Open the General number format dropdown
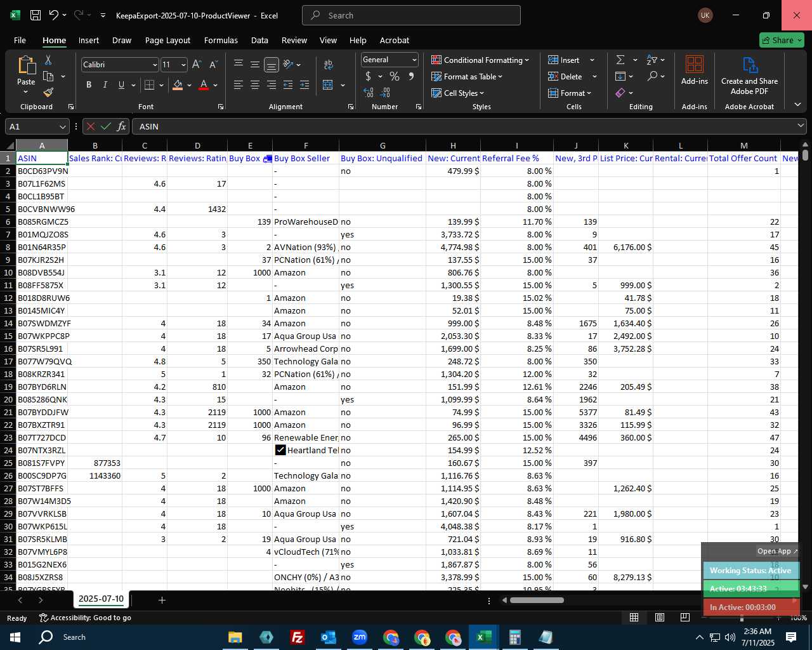 click(x=414, y=60)
